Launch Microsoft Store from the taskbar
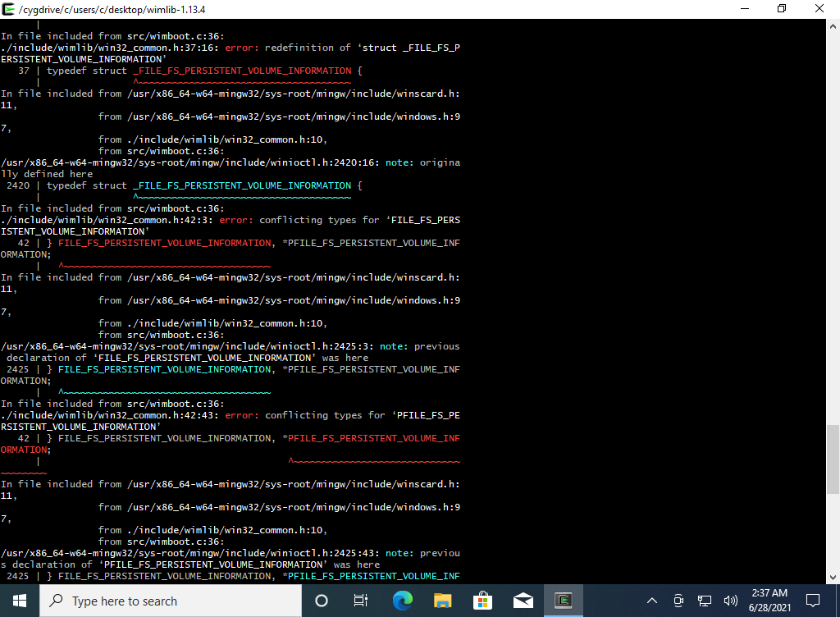The height and width of the screenshot is (617, 840). (482, 601)
